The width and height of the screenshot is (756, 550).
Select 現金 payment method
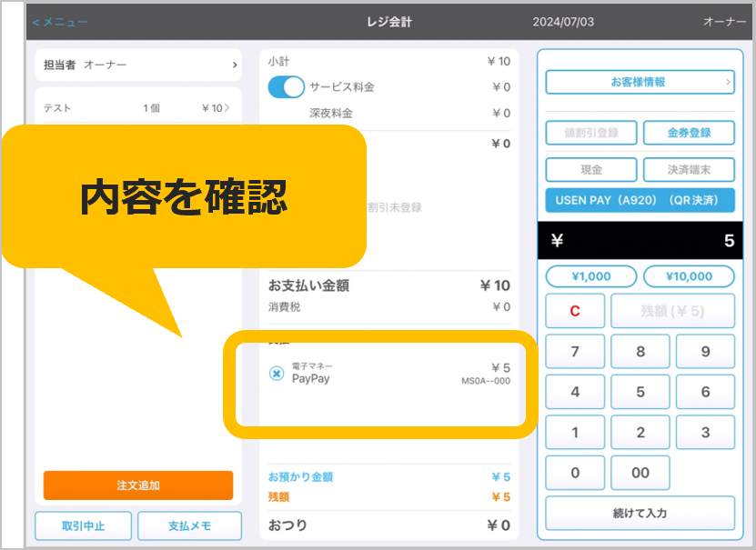(x=591, y=170)
